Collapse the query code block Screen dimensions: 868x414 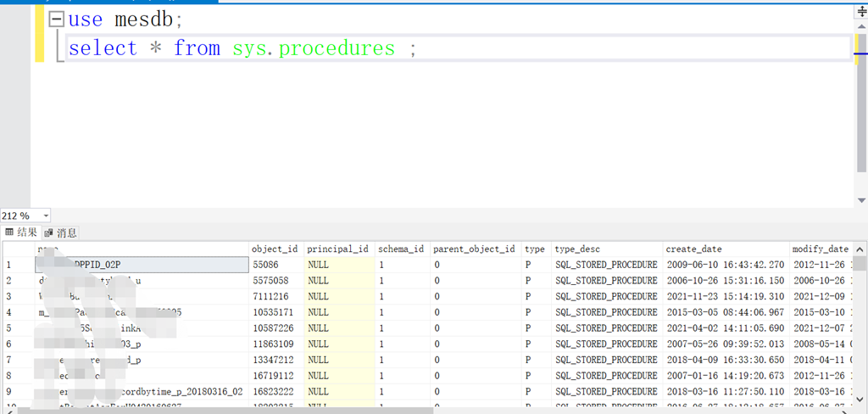click(x=57, y=20)
